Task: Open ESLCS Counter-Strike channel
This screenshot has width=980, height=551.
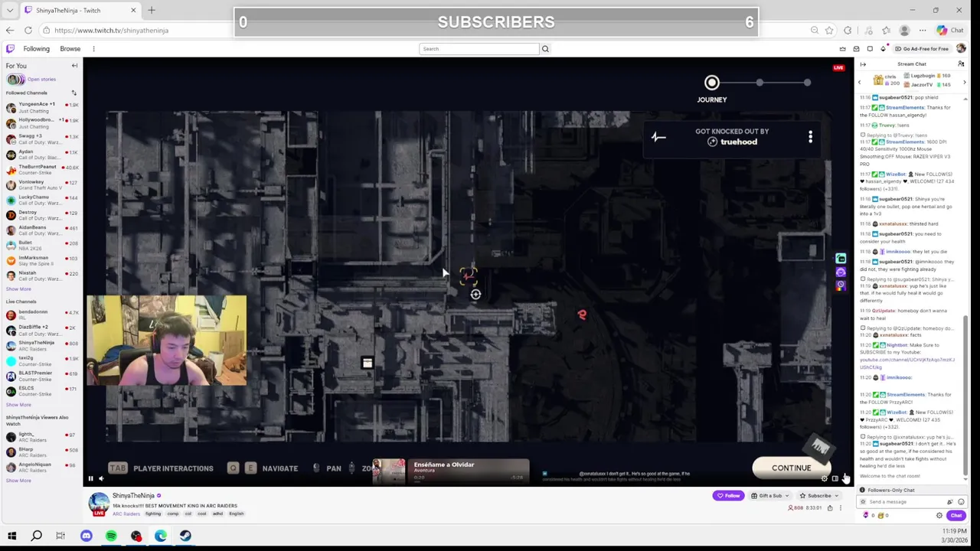Action: (41, 390)
